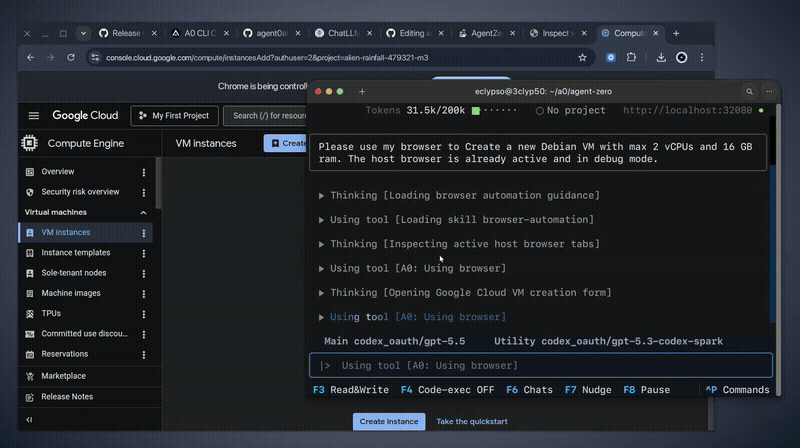Collapse the Virtual machines section
800x448 pixels.
[x=143, y=212]
